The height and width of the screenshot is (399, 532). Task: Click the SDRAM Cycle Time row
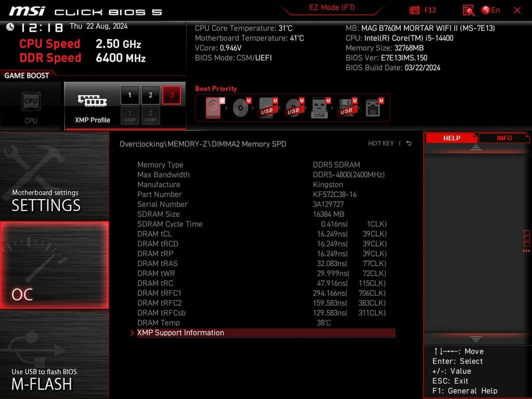pos(266,224)
